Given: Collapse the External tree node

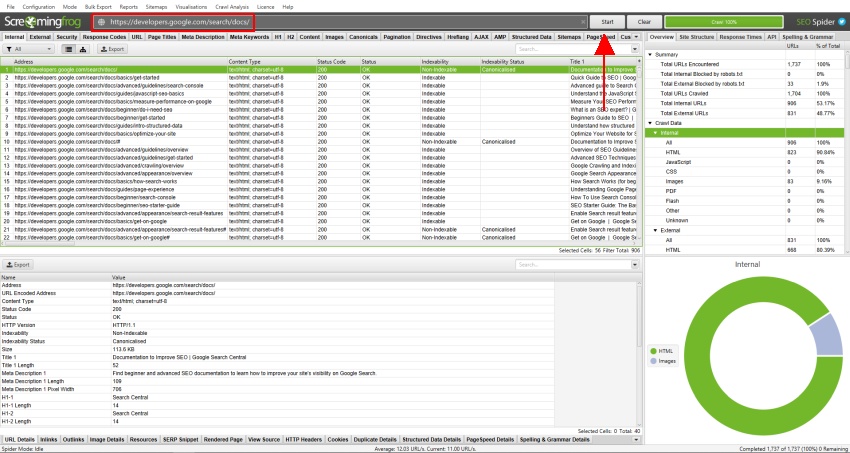Looking at the screenshot, I should (655, 230).
